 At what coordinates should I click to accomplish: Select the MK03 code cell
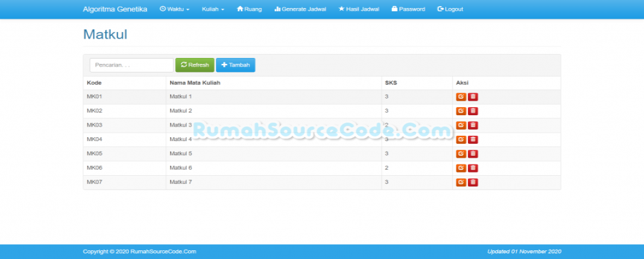(x=125, y=125)
